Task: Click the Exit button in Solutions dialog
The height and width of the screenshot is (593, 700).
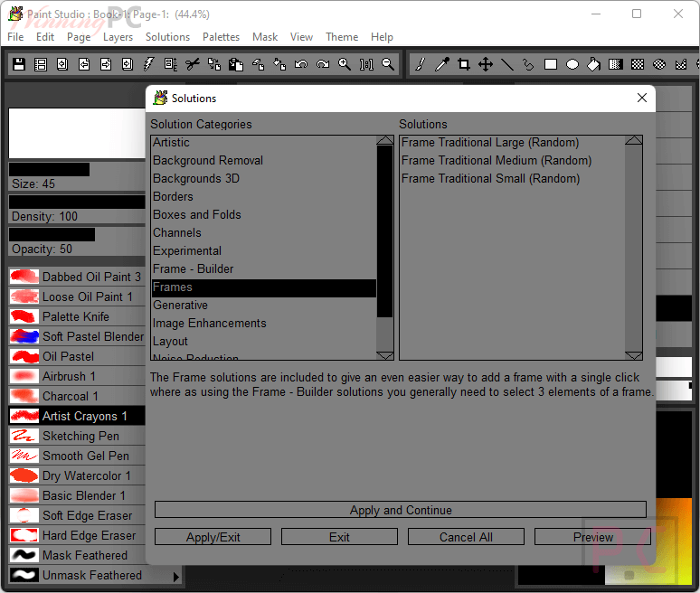Action: (x=339, y=537)
